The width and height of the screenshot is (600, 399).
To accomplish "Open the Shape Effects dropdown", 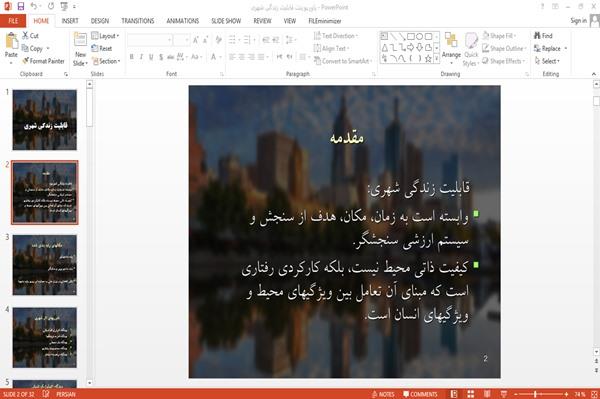I will tap(503, 61).
